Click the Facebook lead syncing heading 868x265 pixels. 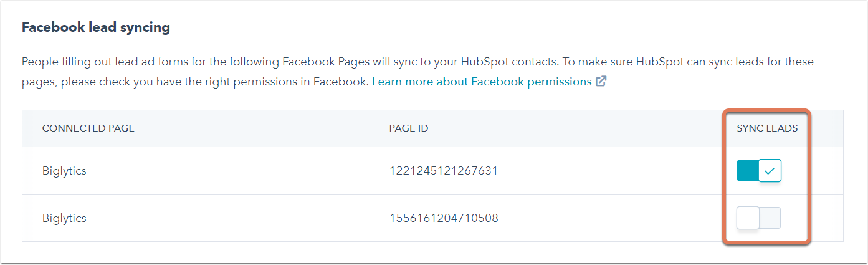[x=96, y=27]
